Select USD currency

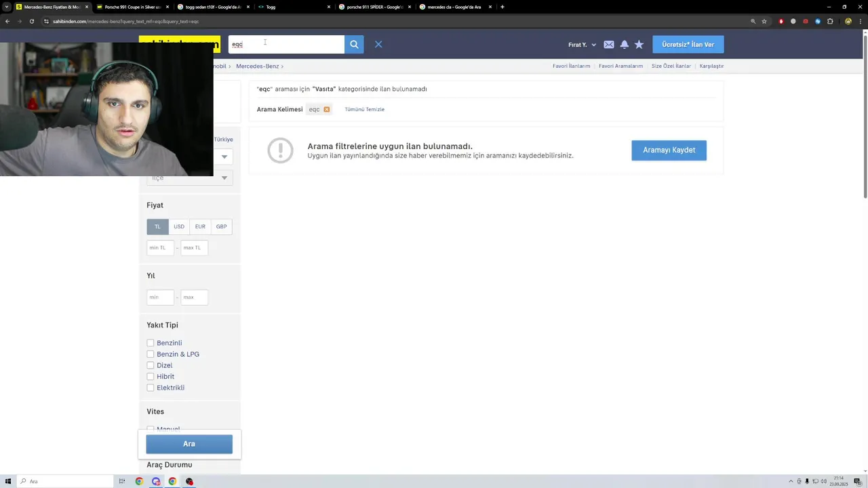[x=179, y=226]
